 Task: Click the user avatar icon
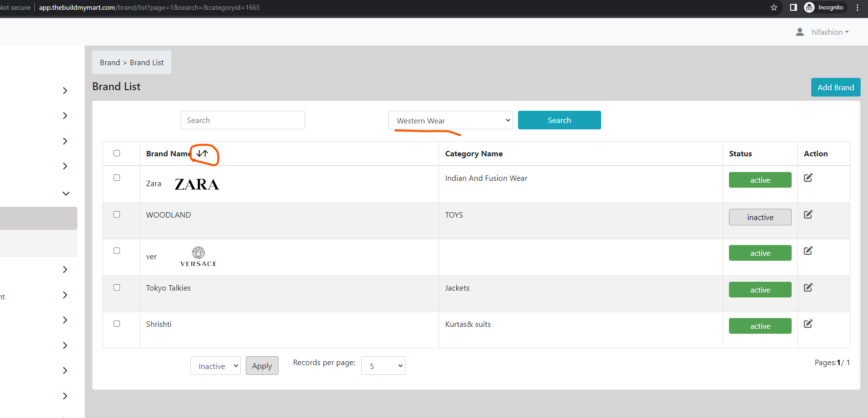point(800,32)
